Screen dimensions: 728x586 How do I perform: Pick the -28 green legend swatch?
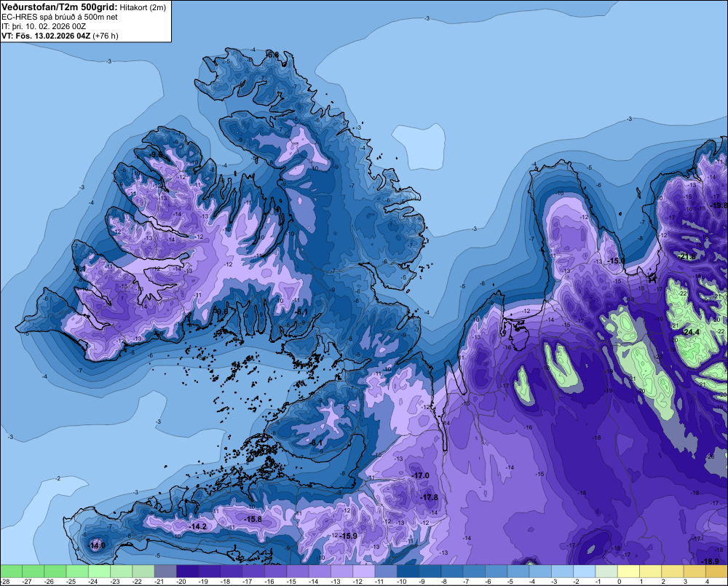coord(11,571)
